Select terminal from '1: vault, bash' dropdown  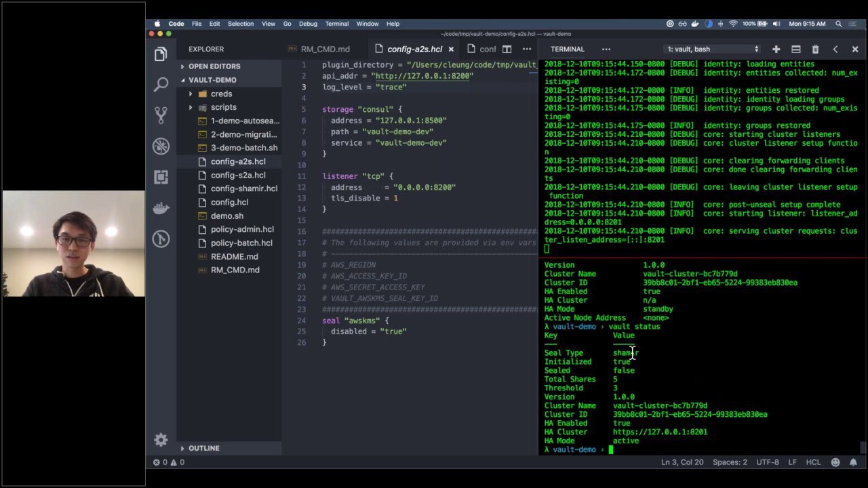point(713,49)
